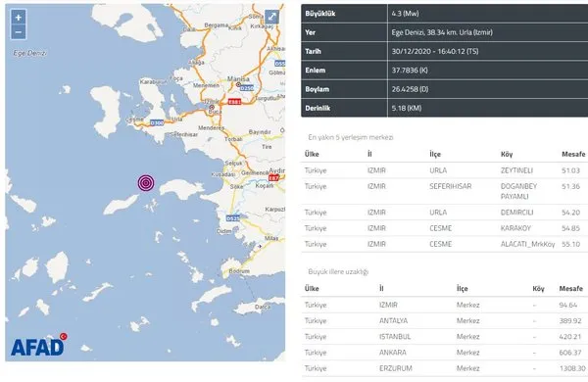Click the D250 road badge near Manisa
Viewport: 588px width, 382px height.
click(x=247, y=88)
